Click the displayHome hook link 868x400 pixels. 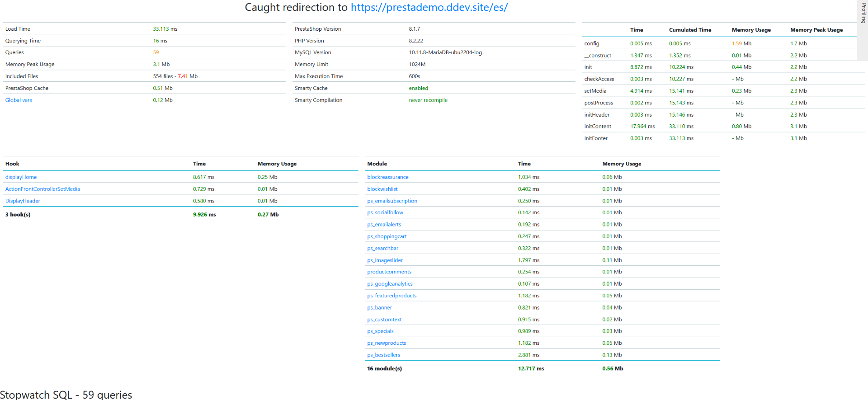tap(21, 177)
